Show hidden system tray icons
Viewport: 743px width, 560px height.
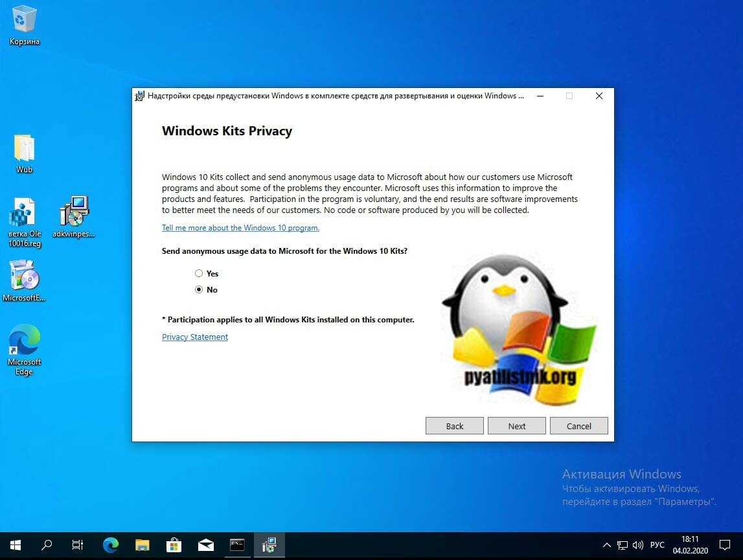(606, 545)
